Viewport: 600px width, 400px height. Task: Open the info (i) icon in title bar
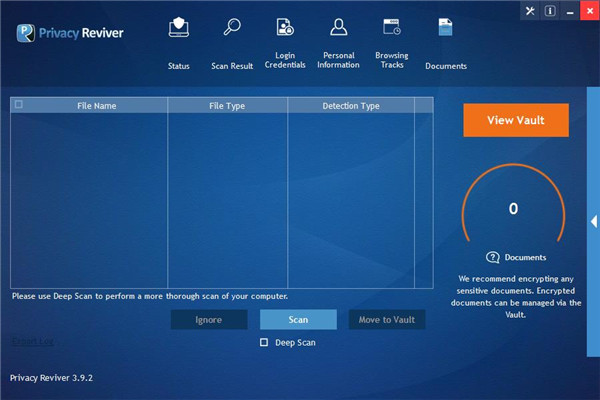(x=550, y=11)
